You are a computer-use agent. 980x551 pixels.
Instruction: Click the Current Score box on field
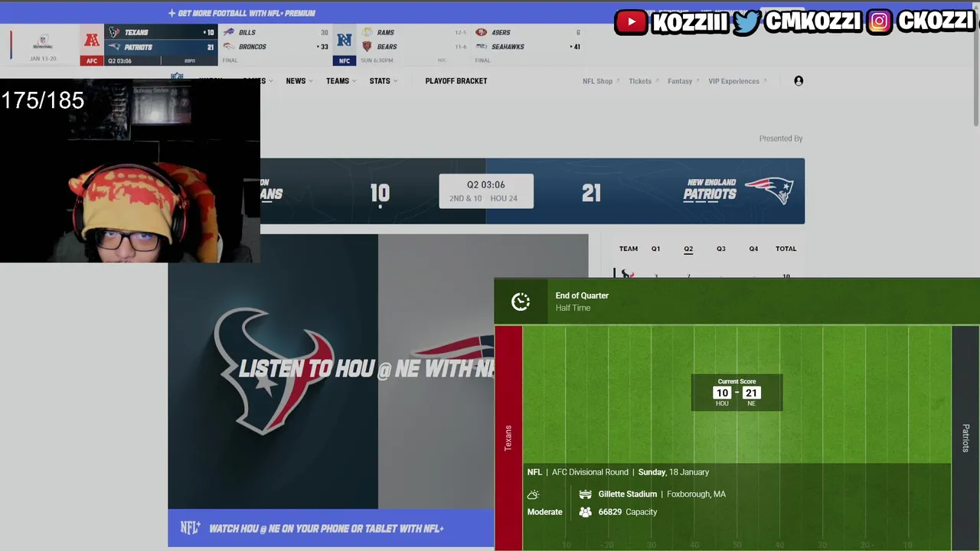[737, 393]
